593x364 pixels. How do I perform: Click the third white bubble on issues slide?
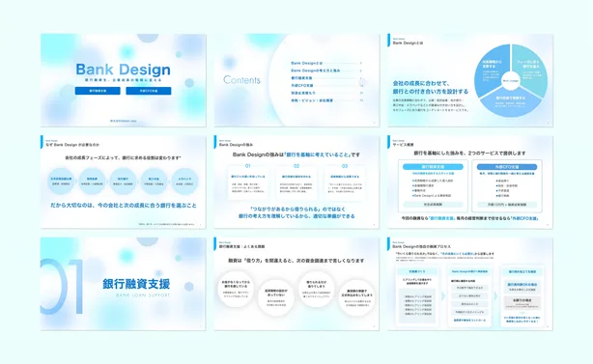coord(316,289)
